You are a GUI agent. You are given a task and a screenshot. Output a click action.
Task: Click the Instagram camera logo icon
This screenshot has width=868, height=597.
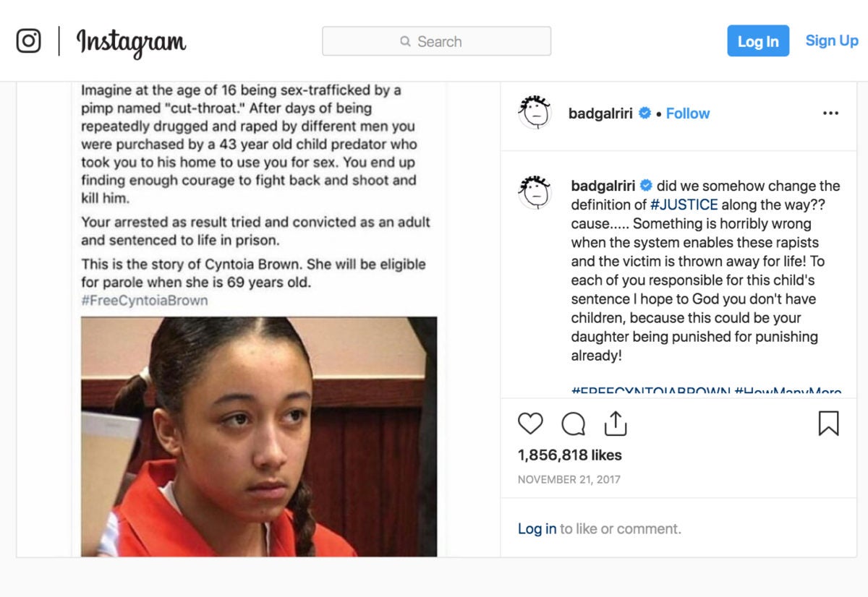pos(28,40)
